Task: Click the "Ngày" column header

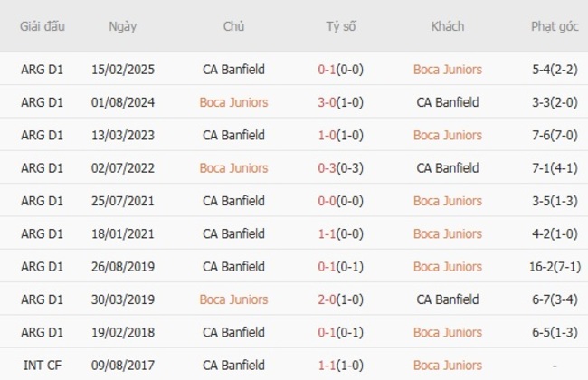Action: 122,26
